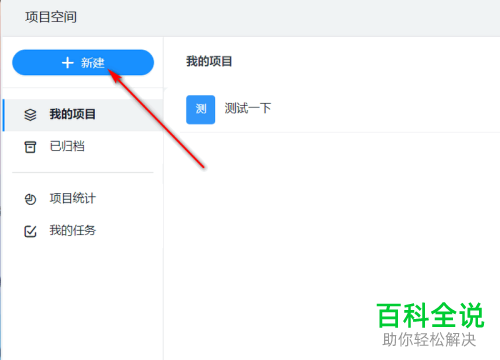The width and height of the screenshot is (500, 360).
Task: Click the pie chart icon beside 项目统计
Action: pyautogui.click(x=30, y=199)
